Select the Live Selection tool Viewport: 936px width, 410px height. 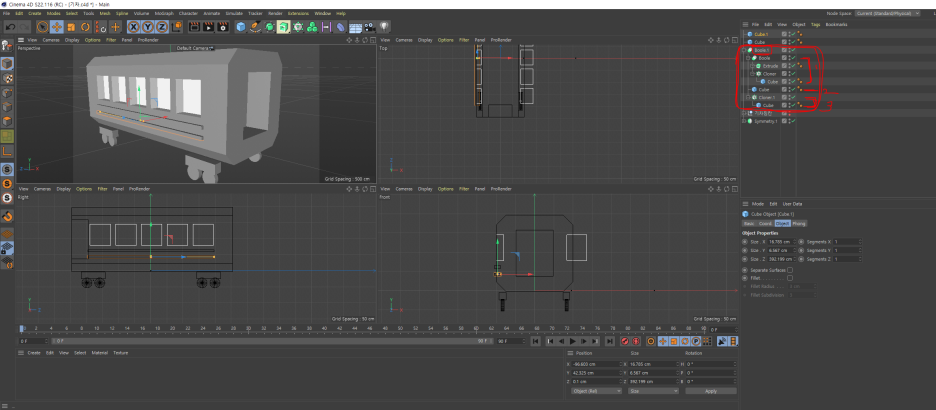coord(42,27)
